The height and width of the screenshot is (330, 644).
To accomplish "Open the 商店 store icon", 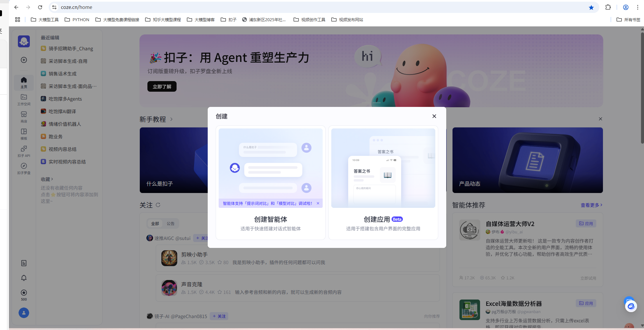I will [x=24, y=117].
